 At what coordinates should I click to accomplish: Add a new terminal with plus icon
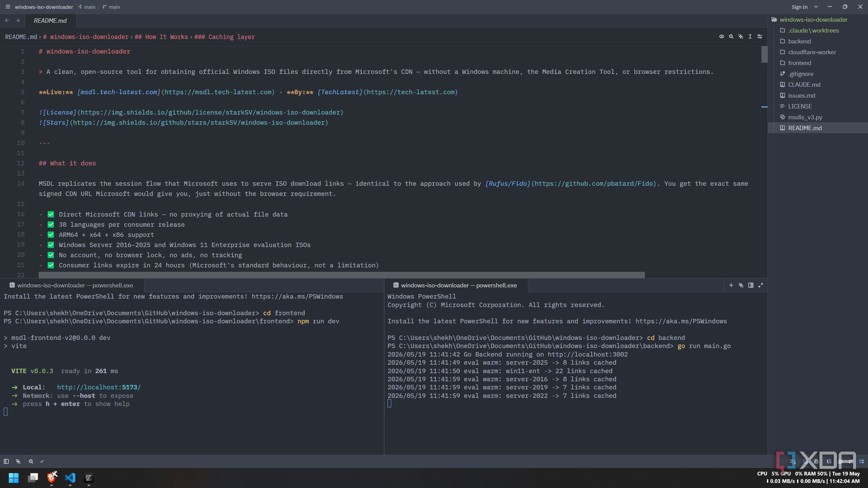pyautogui.click(x=731, y=285)
